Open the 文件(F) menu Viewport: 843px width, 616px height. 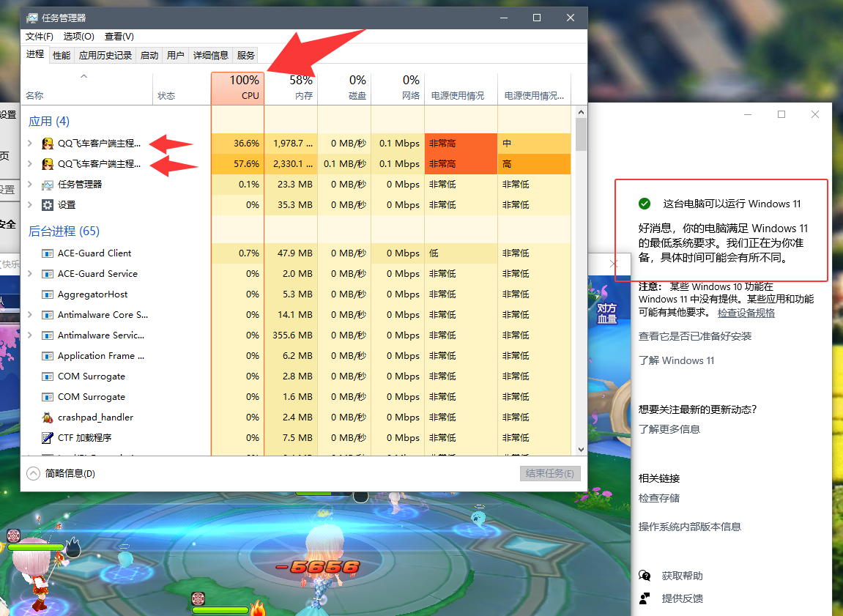(x=40, y=37)
